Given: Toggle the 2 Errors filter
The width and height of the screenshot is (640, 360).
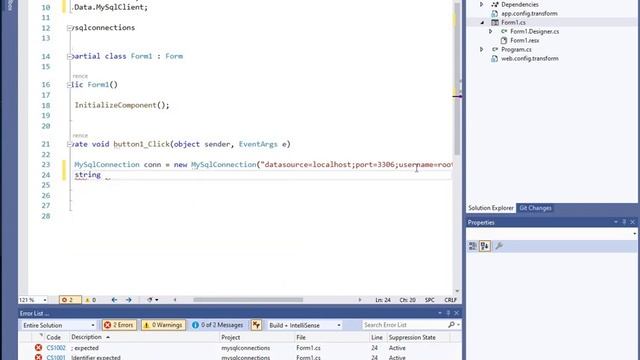Looking at the screenshot, I should pyautogui.click(x=119, y=325).
